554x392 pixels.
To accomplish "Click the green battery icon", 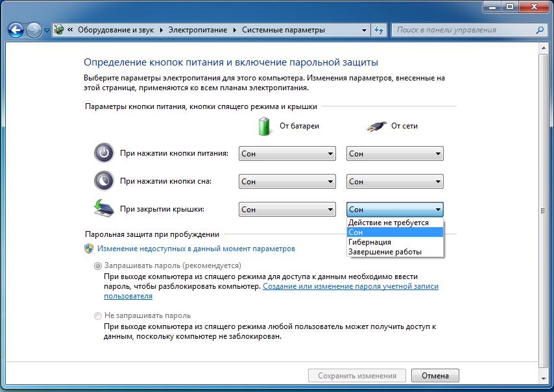I will click(x=264, y=126).
